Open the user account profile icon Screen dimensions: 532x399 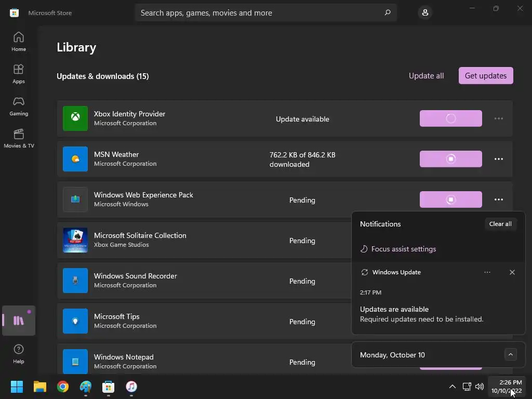pyautogui.click(x=425, y=12)
